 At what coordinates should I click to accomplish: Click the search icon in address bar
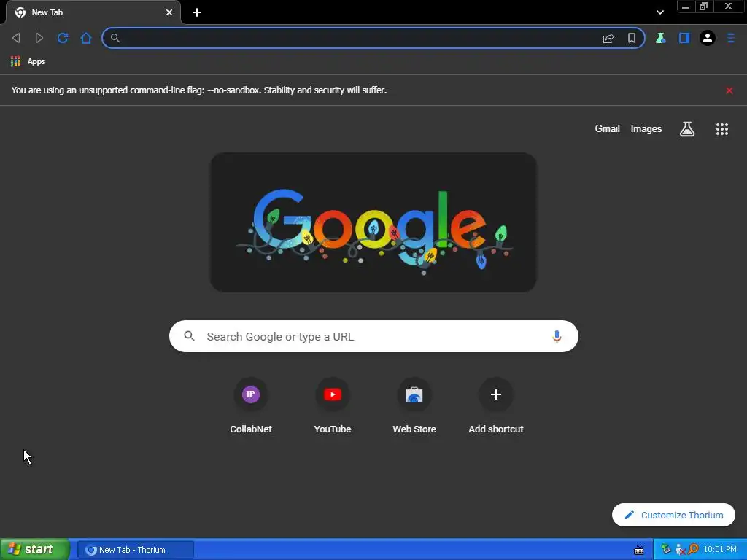[115, 38]
